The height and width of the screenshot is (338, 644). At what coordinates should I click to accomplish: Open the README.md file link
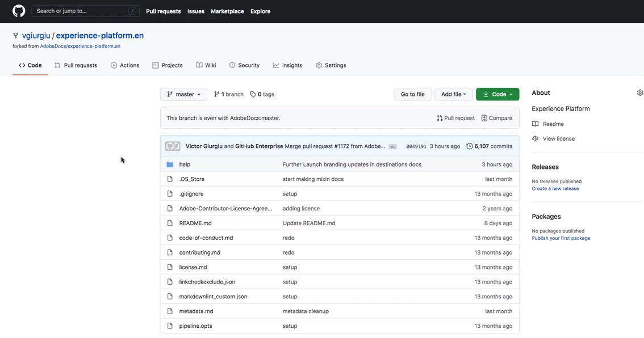click(x=195, y=223)
